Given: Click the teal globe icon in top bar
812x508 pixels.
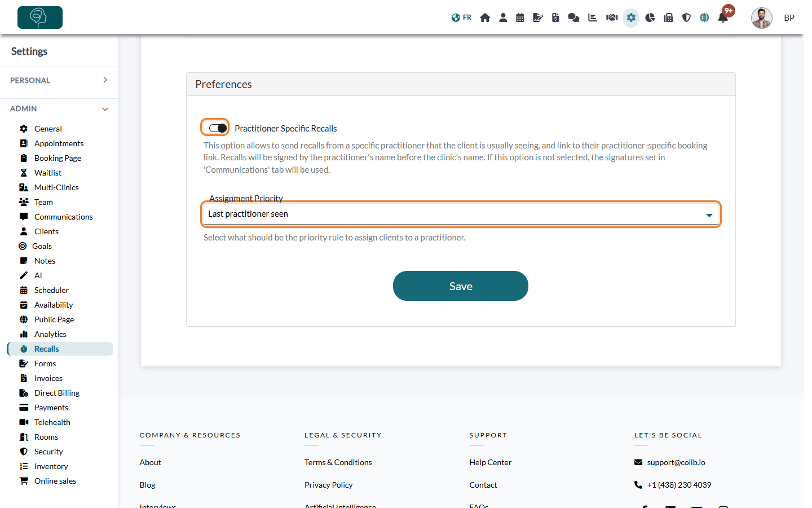Looking at the screenshot, I should pyautogui.click(x=704, y=17).
